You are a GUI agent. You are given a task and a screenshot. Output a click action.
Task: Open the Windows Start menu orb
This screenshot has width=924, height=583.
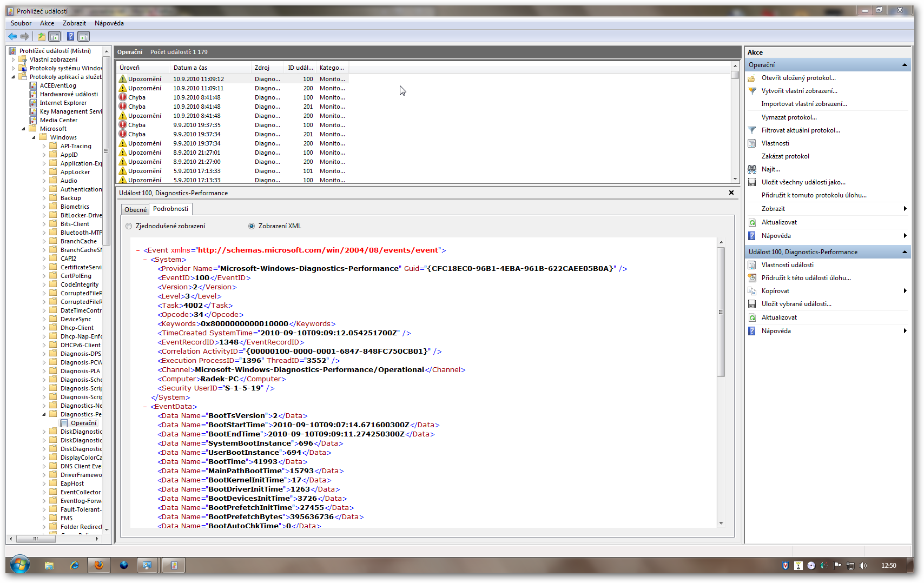20,565
